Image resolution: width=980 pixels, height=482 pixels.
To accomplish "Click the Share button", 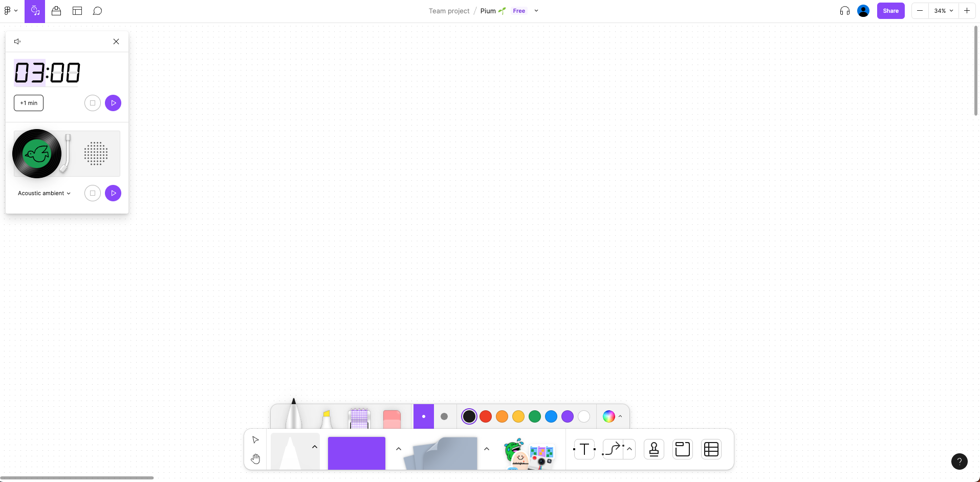I will pyautogui.click(x=890, y=11).
